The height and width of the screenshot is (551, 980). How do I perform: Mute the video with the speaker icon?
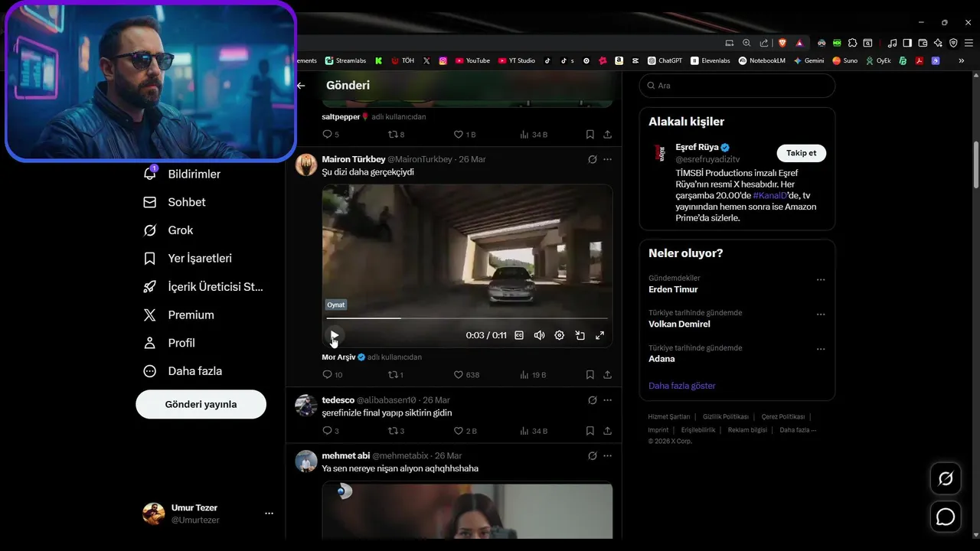pos(539,335)
